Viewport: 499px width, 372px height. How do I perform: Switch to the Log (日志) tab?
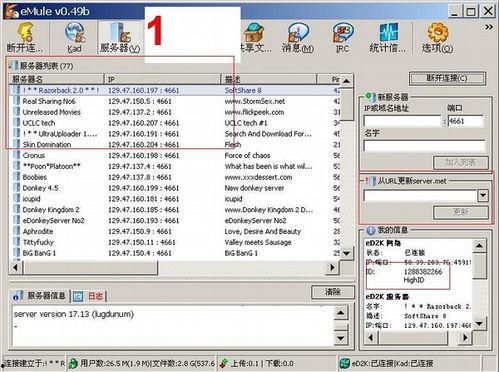click(89, 296)
